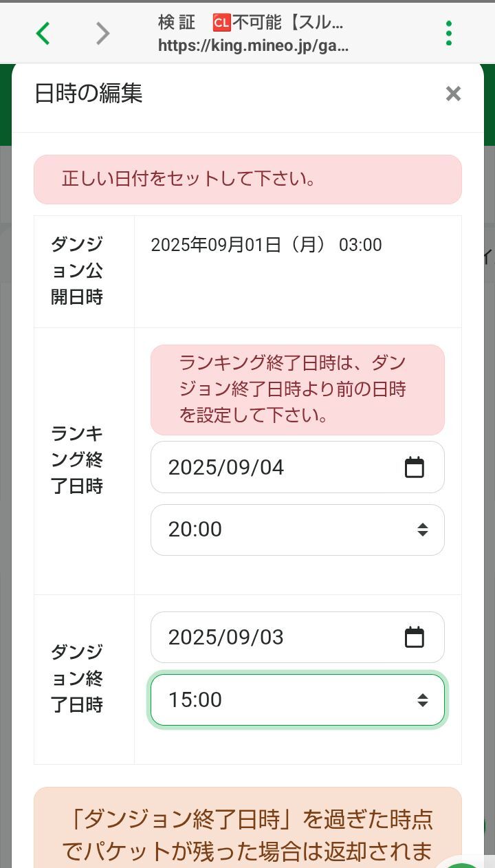495x868 pixels.
Task: Click the red CL icon in page title
Action: click(x=221, y=23)
